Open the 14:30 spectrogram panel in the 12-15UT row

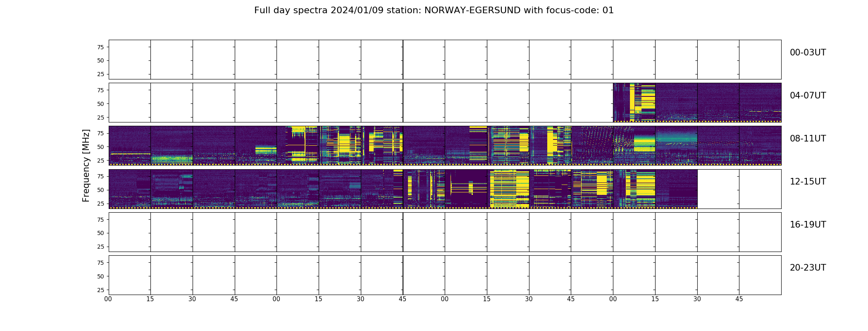point(550,189)
